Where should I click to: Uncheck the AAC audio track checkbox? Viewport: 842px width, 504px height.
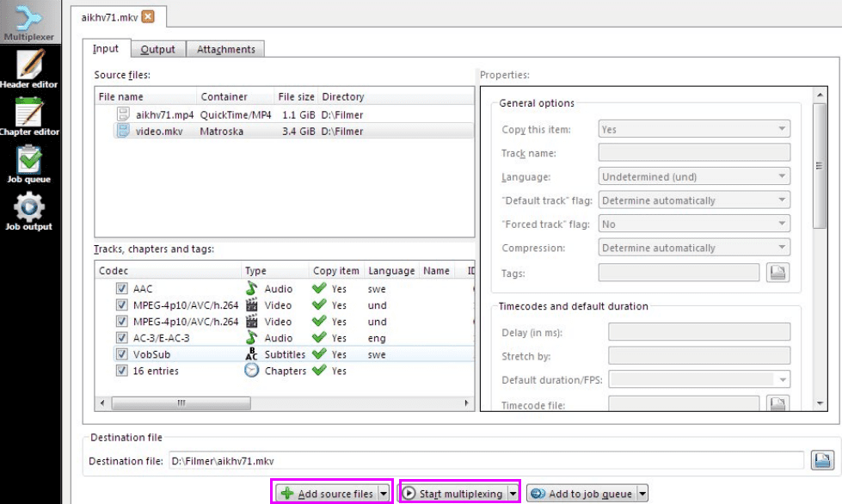(x=121, y=289)
